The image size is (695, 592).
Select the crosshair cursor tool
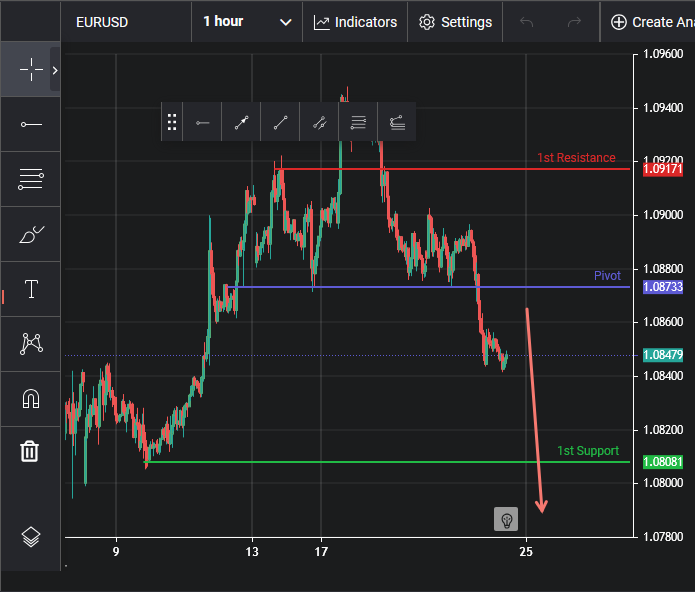31,70
